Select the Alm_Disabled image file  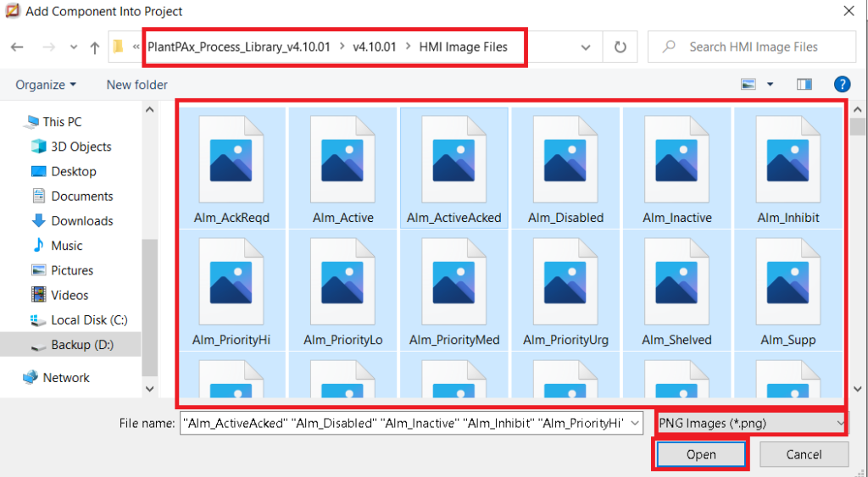[565, 169]
